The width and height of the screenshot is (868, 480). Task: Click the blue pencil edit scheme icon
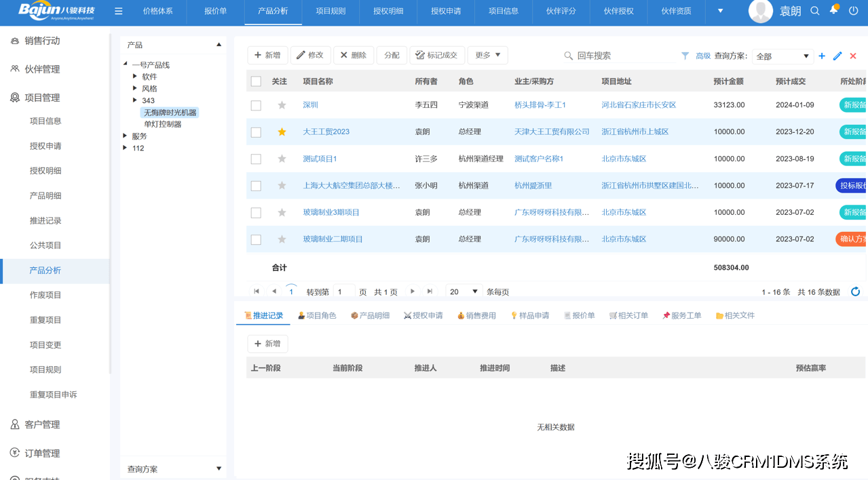[x=837, y=56]
